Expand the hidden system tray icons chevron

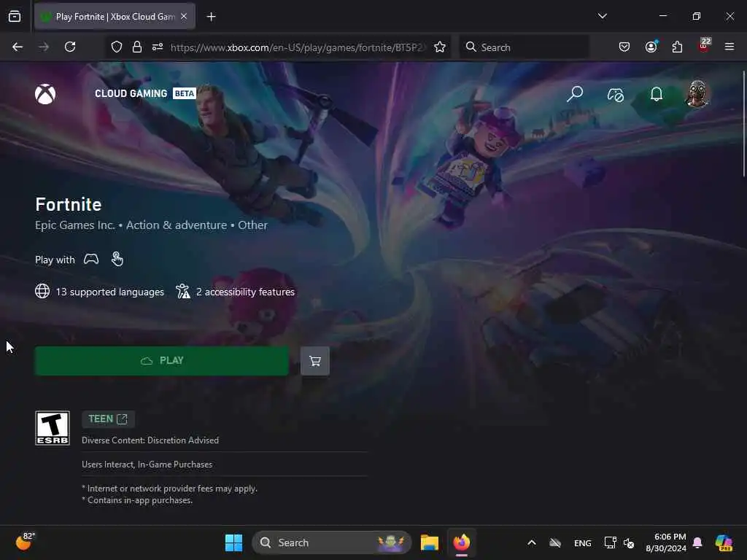[532, 542]
